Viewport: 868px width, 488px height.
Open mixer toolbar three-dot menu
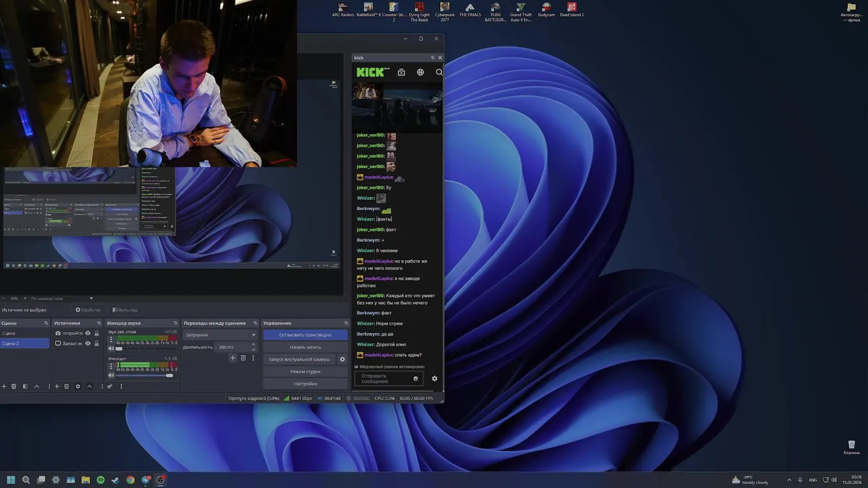point(121,386)
